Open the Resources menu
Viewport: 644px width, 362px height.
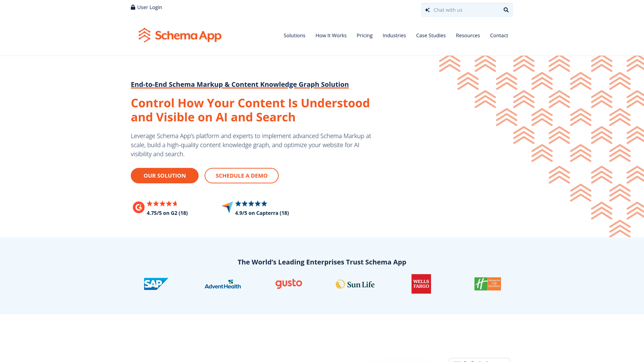click(468, 35)
